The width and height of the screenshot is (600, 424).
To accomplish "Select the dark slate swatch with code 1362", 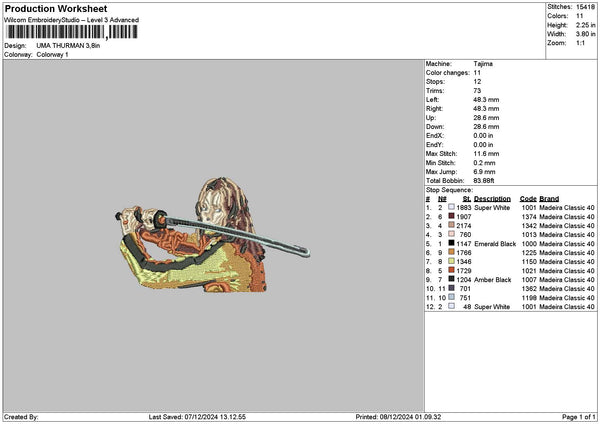I will click(452, 288).
